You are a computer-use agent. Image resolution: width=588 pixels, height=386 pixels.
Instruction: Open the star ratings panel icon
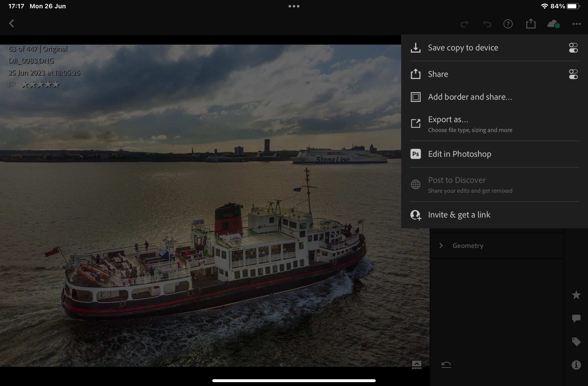(x=576, y=295)
